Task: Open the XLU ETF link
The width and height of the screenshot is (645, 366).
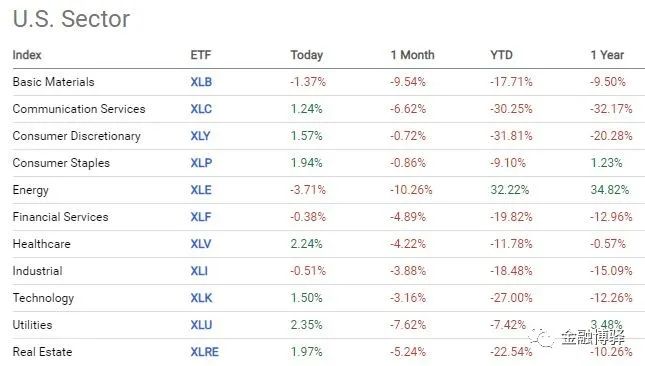Action: coord(201,325)
